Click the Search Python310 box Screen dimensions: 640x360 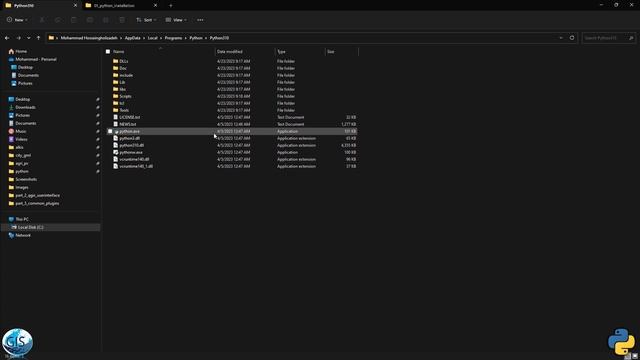(609, 38)
